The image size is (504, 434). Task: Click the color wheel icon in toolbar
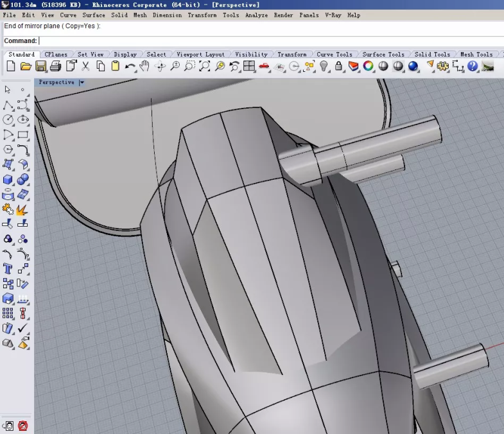click(x=369, y=66)
